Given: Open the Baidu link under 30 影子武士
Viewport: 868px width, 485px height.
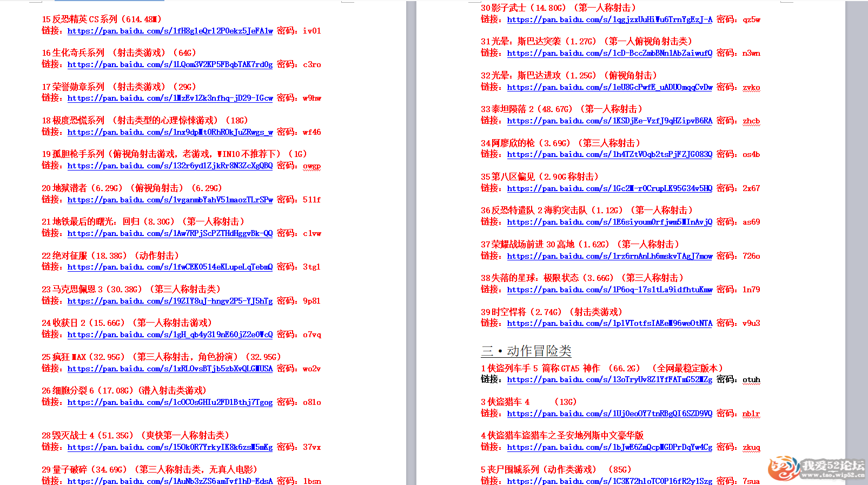Looking at the screenshot, I should tap(609, 19).
